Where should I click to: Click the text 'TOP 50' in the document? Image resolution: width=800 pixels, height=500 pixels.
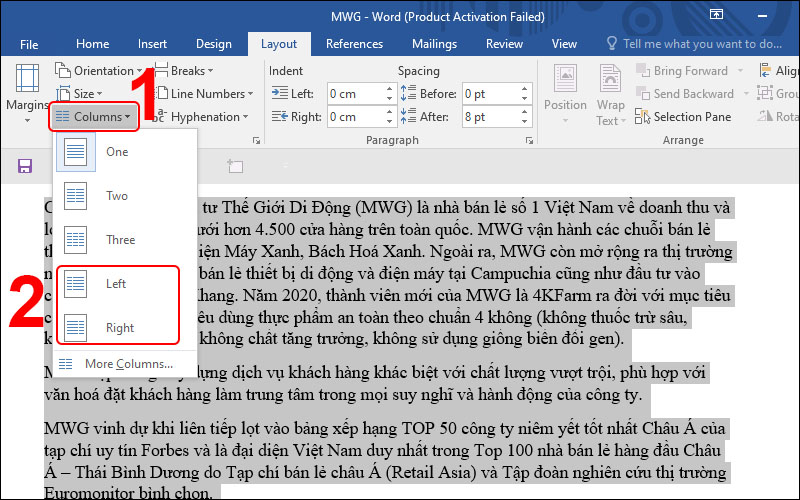pyautogui.click(x=429, y=428)
